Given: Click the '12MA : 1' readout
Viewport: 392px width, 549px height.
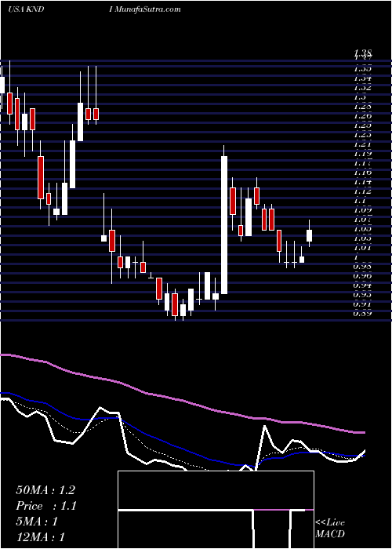Looking at the screenshot, I should tap(41, 536).
